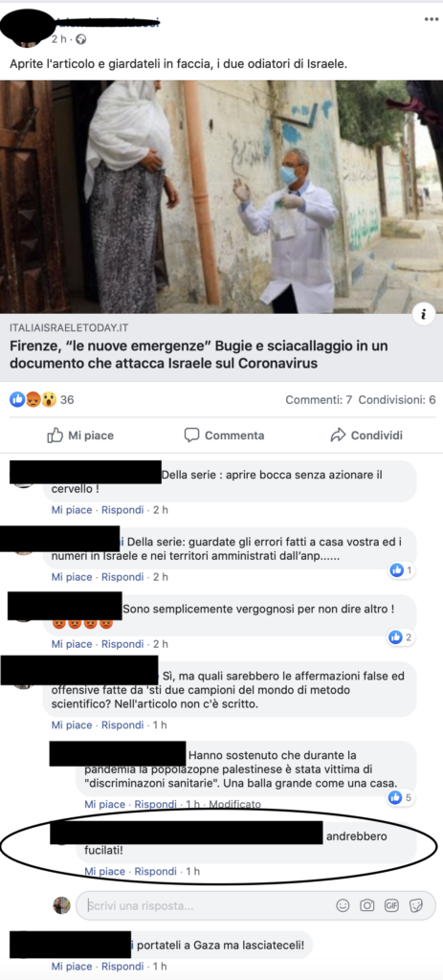Click the article preview image thumbnail

pyautogui.click(x=221, y=197)
